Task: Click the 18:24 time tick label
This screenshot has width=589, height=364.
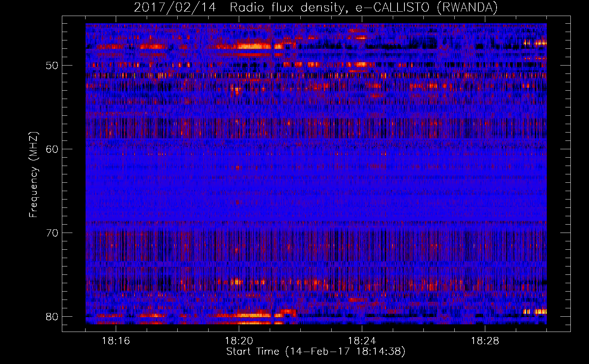Action: click(362, 341)
